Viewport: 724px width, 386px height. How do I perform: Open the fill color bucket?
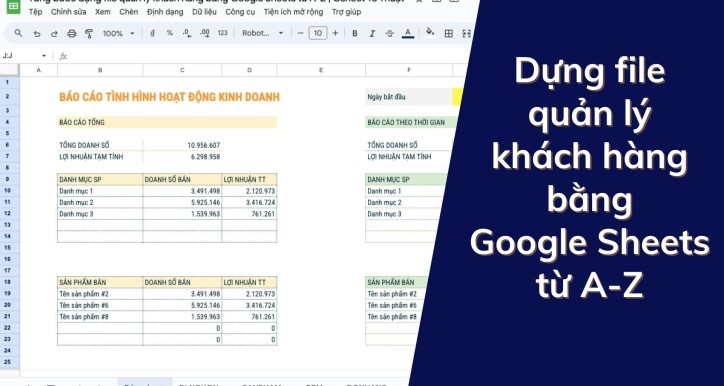coord(430,32)
